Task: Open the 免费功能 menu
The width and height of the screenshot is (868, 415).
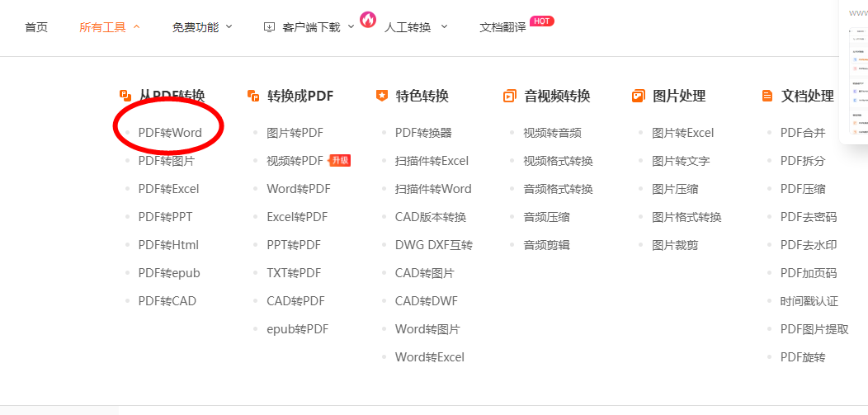Action: 196,27
